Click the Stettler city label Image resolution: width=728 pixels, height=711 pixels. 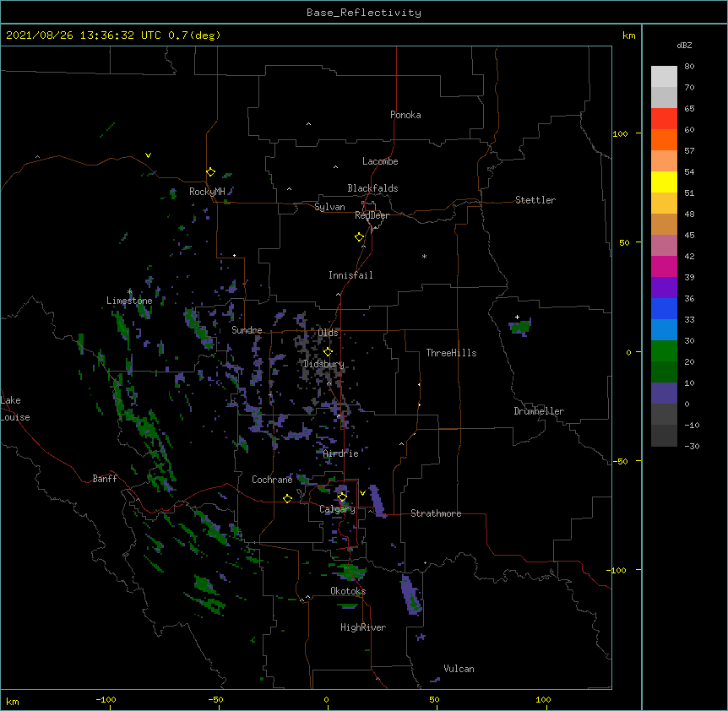pos(535,200)
